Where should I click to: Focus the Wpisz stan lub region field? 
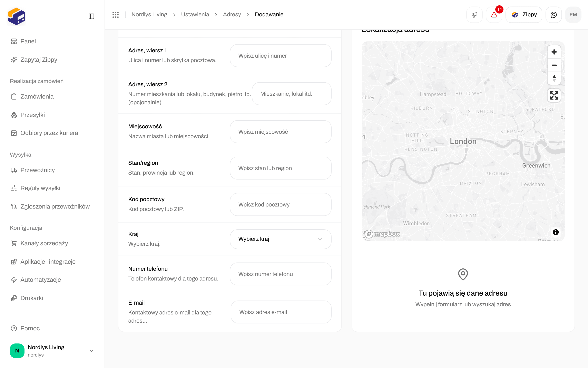tap(281, 168)
